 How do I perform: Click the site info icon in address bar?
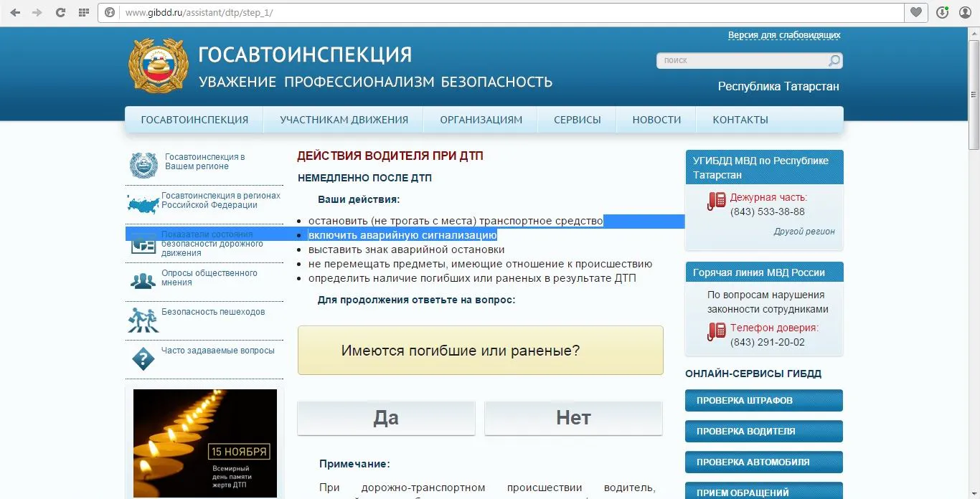[x=110, y=12]
